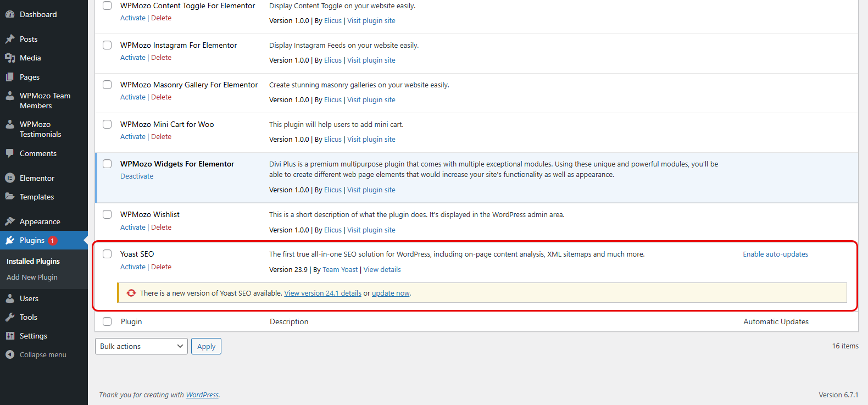
Task: Click the Tools wrench icon
Action: click(10, 317)
